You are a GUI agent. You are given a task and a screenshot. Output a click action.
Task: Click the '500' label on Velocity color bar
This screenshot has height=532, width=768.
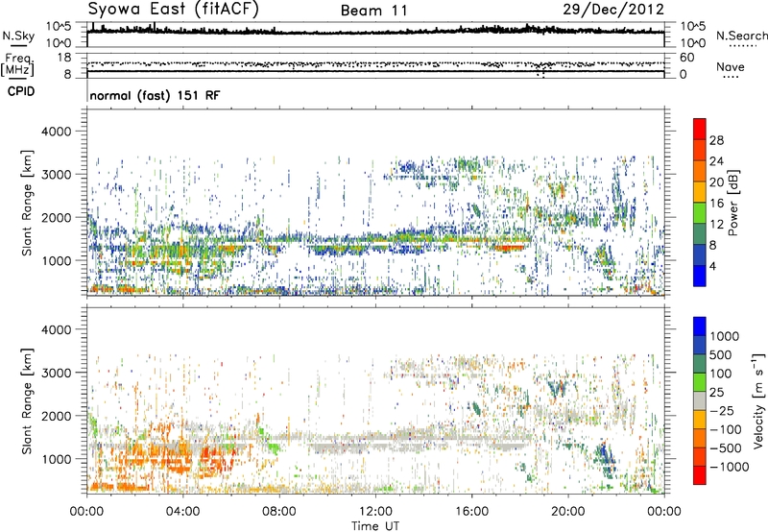(721, 354)
